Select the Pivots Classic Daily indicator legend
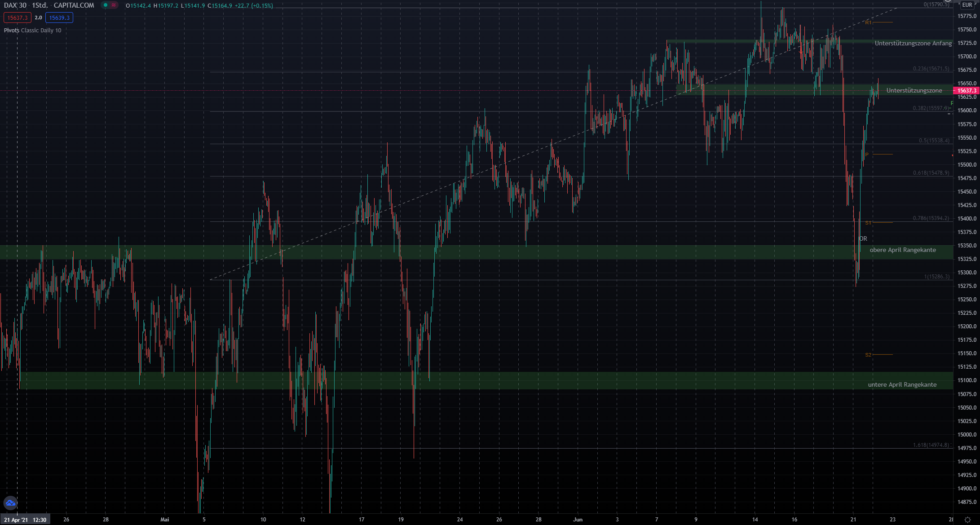980x525 pixels. tap(32, 31)
